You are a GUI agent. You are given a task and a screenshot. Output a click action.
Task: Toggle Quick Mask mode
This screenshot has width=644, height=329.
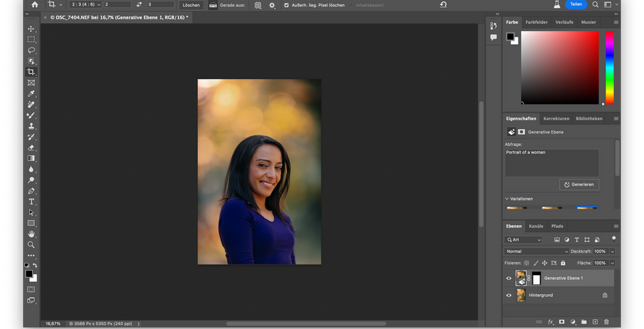click(x=31, y=290)
